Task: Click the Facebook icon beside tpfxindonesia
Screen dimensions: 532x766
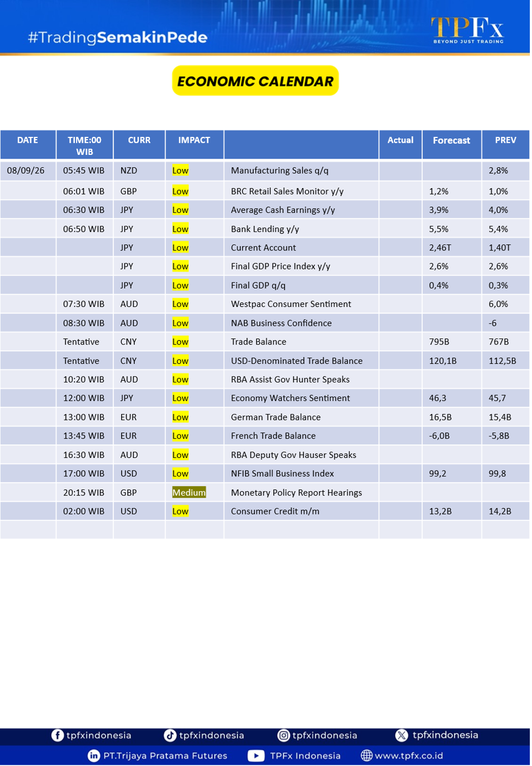Action: (x=57, y=735)
